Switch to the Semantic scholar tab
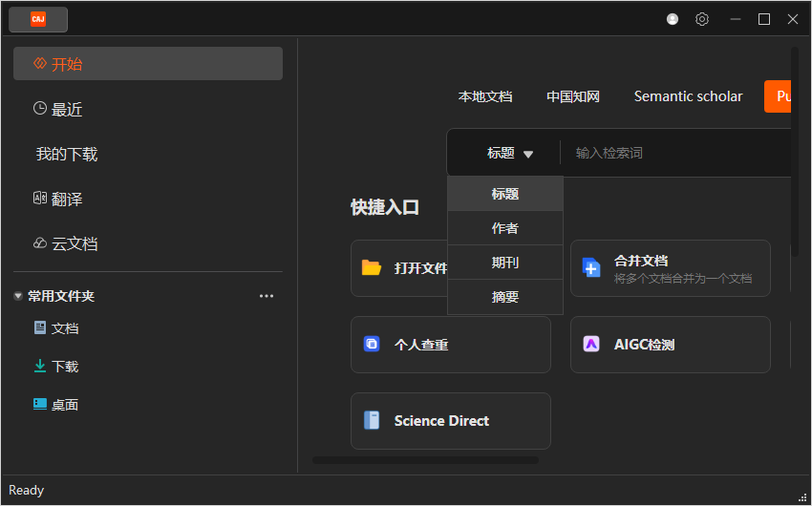 coord(688,96)
